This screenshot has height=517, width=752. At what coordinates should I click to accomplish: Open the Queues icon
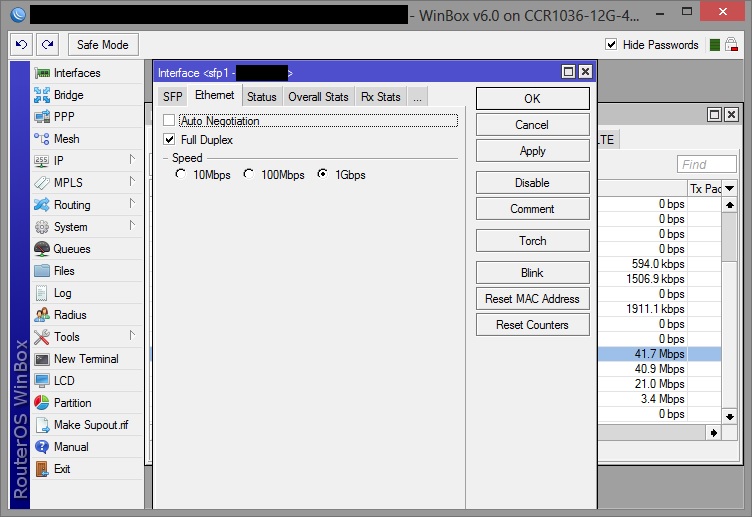tap(42, 248)
